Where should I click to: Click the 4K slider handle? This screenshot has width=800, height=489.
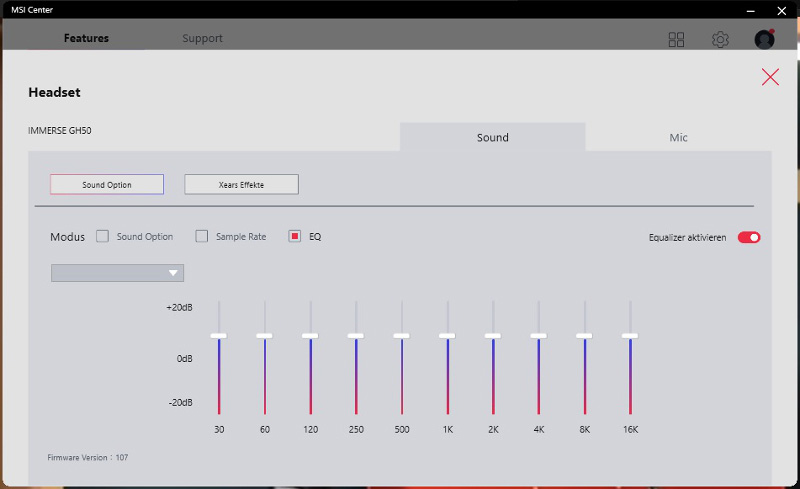pyautogui.click(x=538, y=336)
